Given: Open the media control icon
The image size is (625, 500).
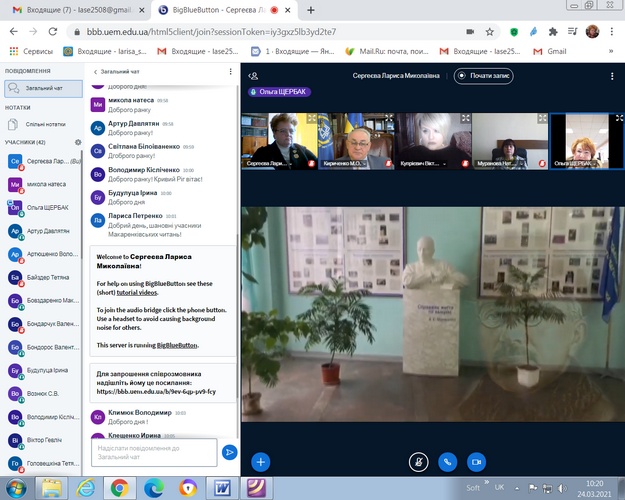Looking at the screenshot, I should 572,31.
